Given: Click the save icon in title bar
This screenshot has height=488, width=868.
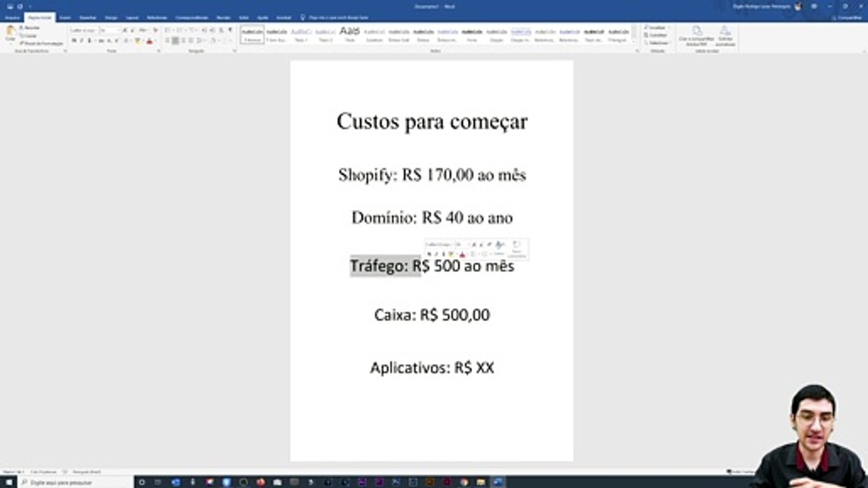Looking at the screenshot, I should [x=10, y=6].
